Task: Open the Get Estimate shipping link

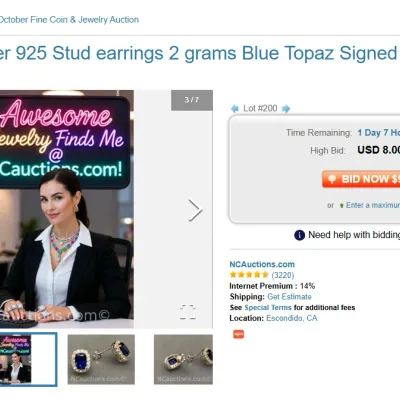Action: tap(289, 297)
